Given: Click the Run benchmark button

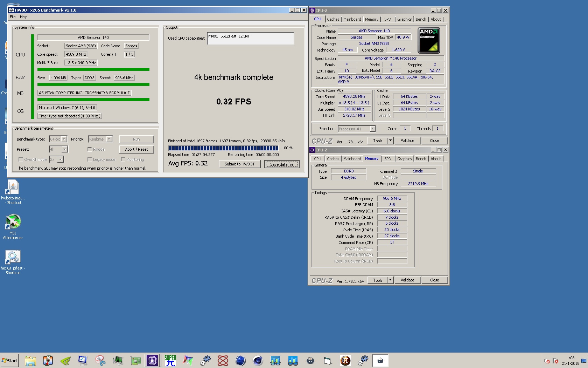Looking at the screenshot, I should click(136, 139).
